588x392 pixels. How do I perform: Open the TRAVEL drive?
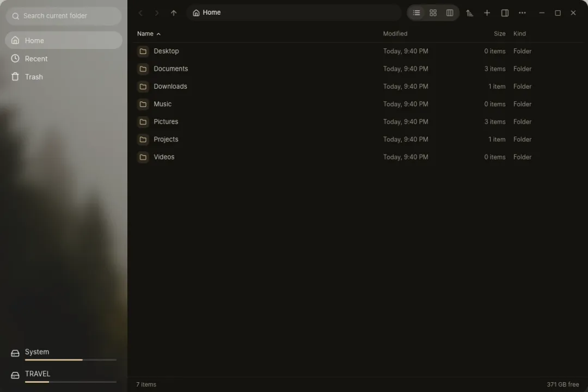pyautogui.click(x=64, y=376)
